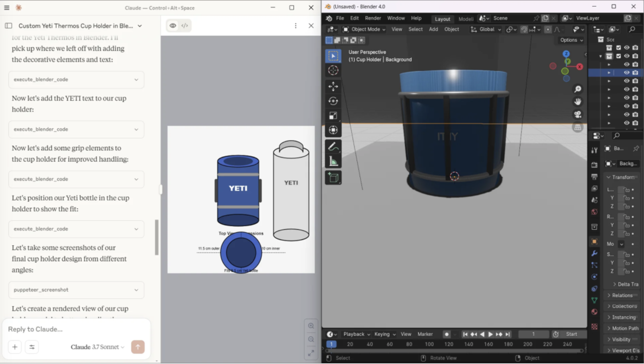Screen dimensions: 644x364
Task: Toggle camera view with the camera gizmo
Action: point(578,114)
